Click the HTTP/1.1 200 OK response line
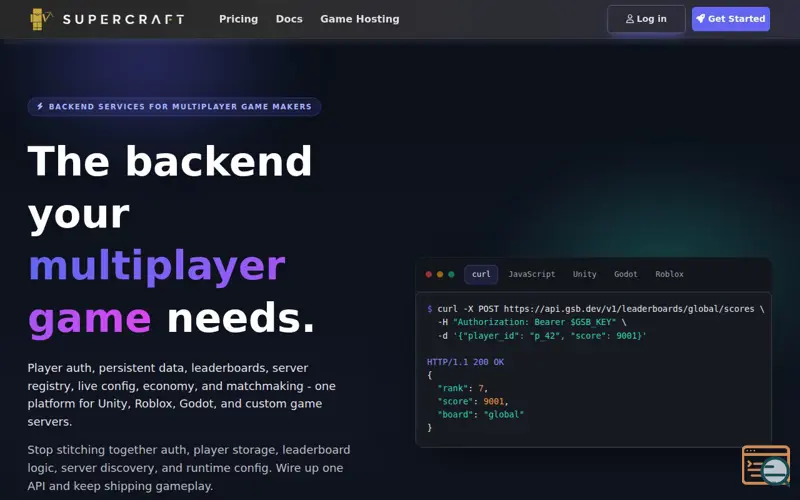Screen dimensions: 800x500 pyautogui.click(x=465, y=362)
